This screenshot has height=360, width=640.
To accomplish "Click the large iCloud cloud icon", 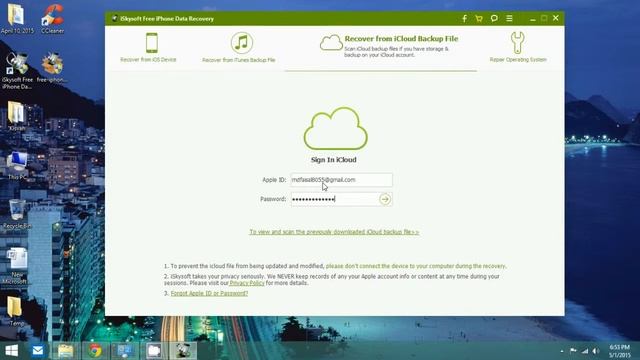I will [336, 129].
